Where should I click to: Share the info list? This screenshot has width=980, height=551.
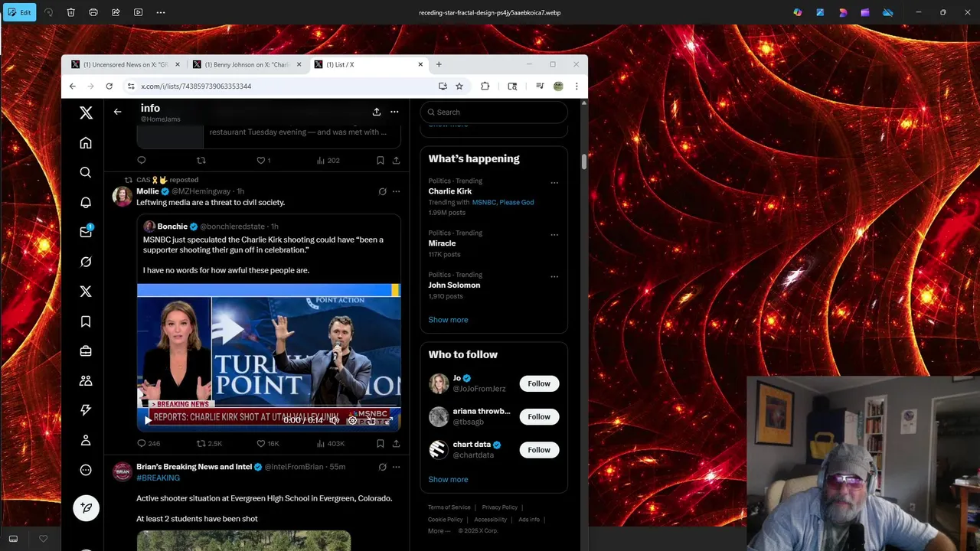point(377,112)
